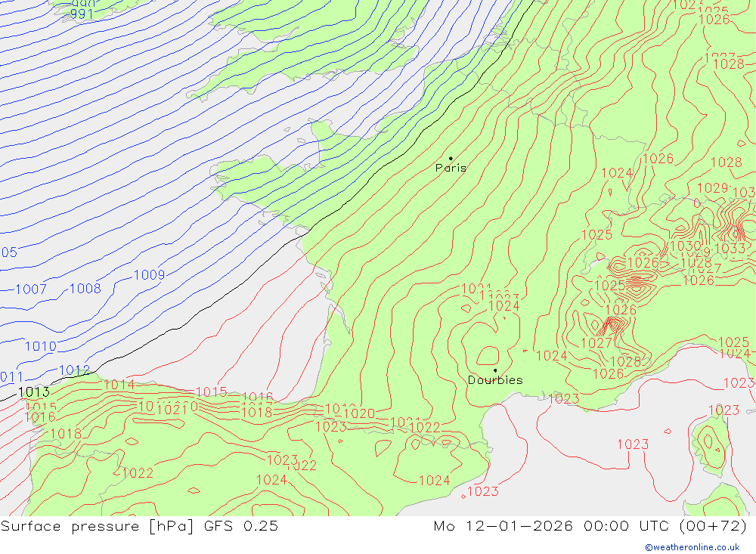Image resolution: width=756 pixels, height=554 pixels.
Task: Click the blue 1007 isobar label
Action: click(x=31, y=289)
